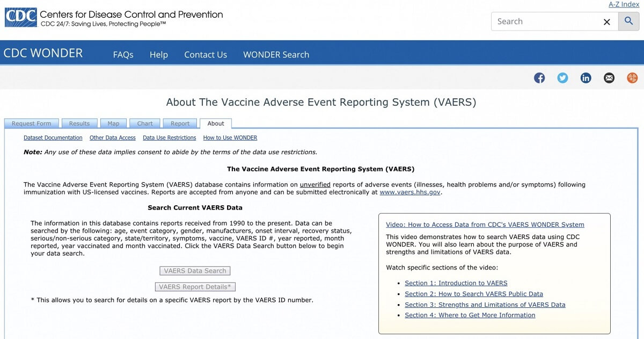Click the bold 'Note:' text
The width and height of the screenshot is (644, 339).
pyautogui.click(x=33, y=152)
